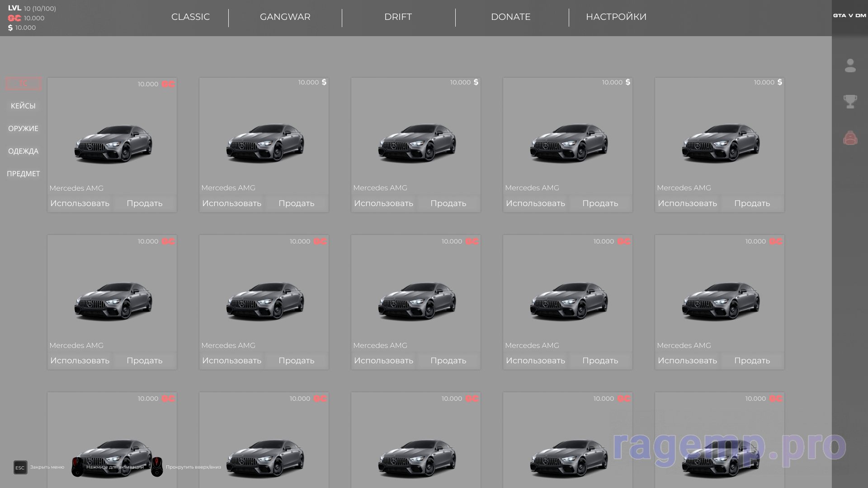
Task: Click the GC price icon on the first card
Action: [x=168, y=84]
